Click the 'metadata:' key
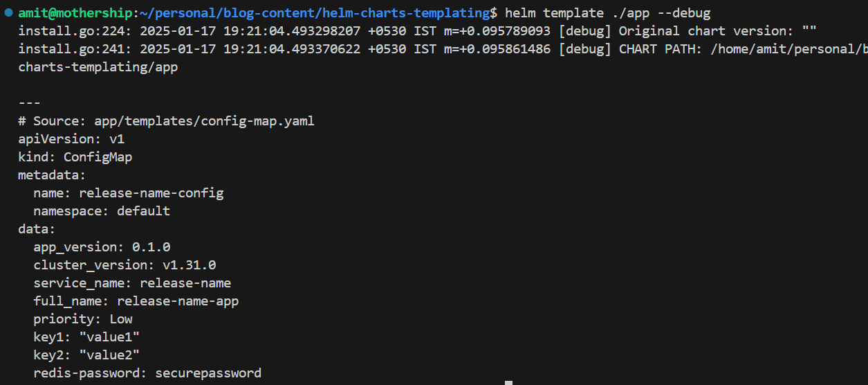Viewport: 868px width, 385px height. 52,175
